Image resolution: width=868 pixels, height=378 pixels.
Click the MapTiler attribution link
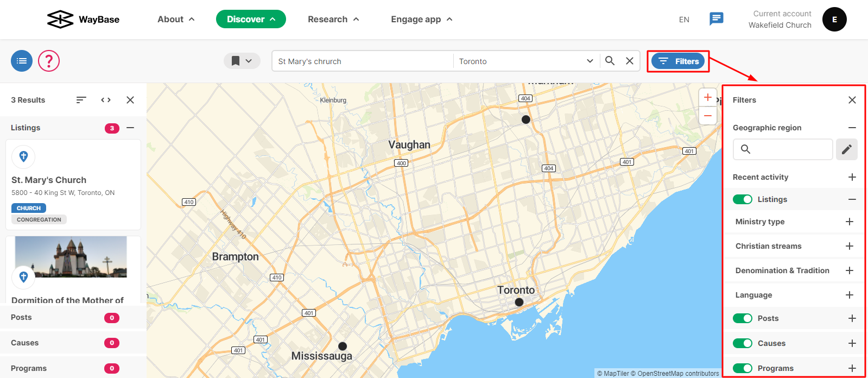(x=613, y=374)
